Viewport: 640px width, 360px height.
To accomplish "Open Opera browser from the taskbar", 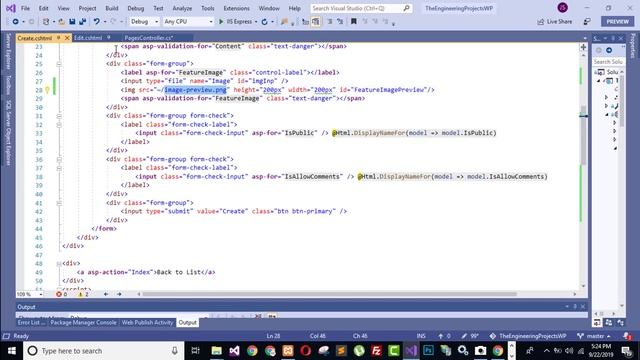I will (x=306, y=351).
